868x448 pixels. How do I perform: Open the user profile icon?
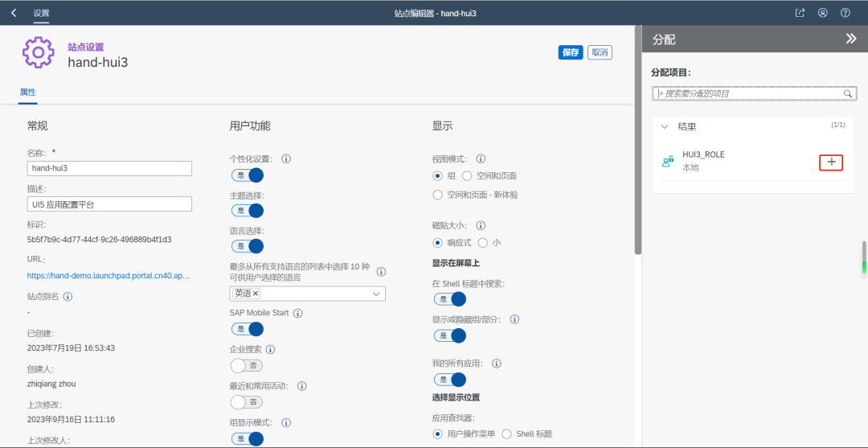tap(823, 13)
